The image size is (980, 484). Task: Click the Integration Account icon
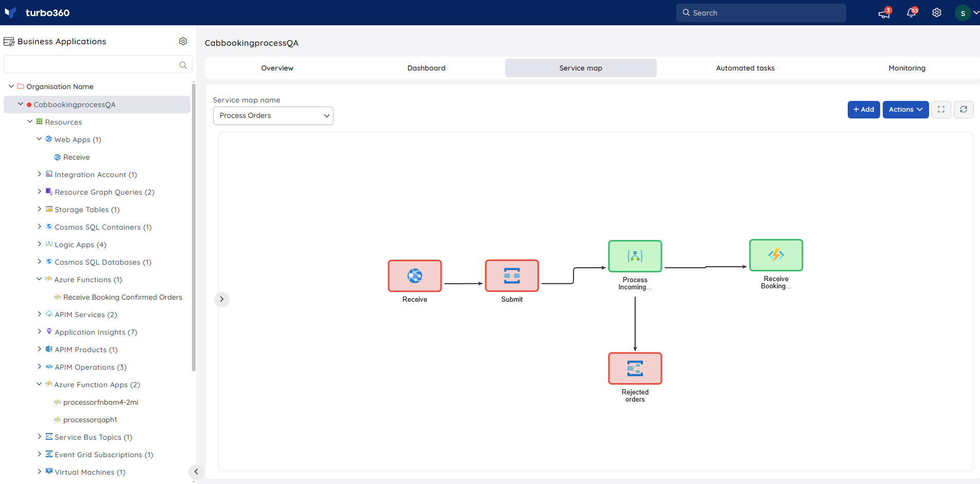[49, 174]
